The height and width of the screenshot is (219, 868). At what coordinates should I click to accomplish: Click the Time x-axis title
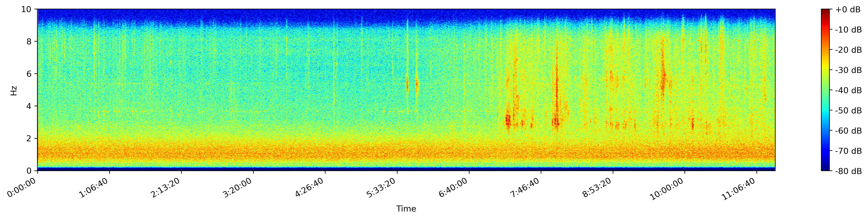tap(406, 209)
